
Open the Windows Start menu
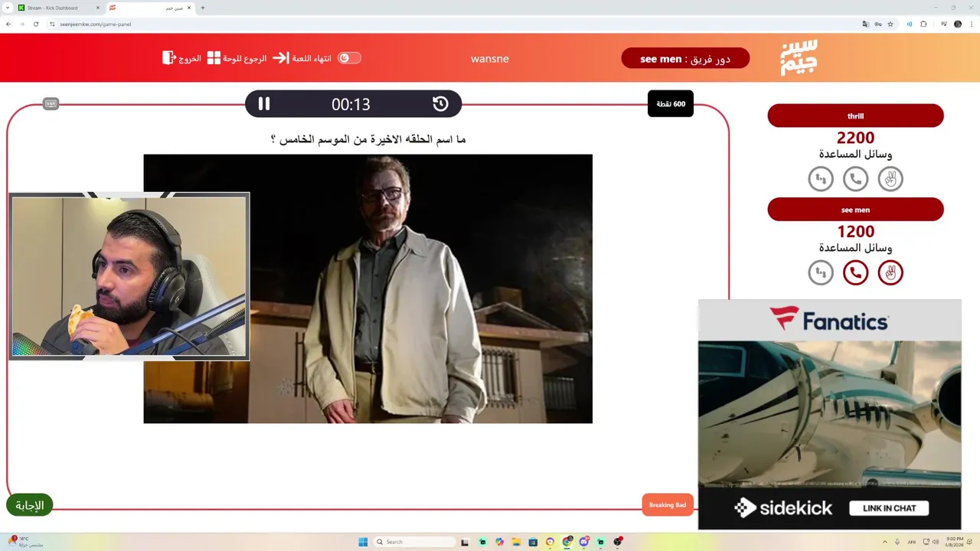[x=363, y=542]
